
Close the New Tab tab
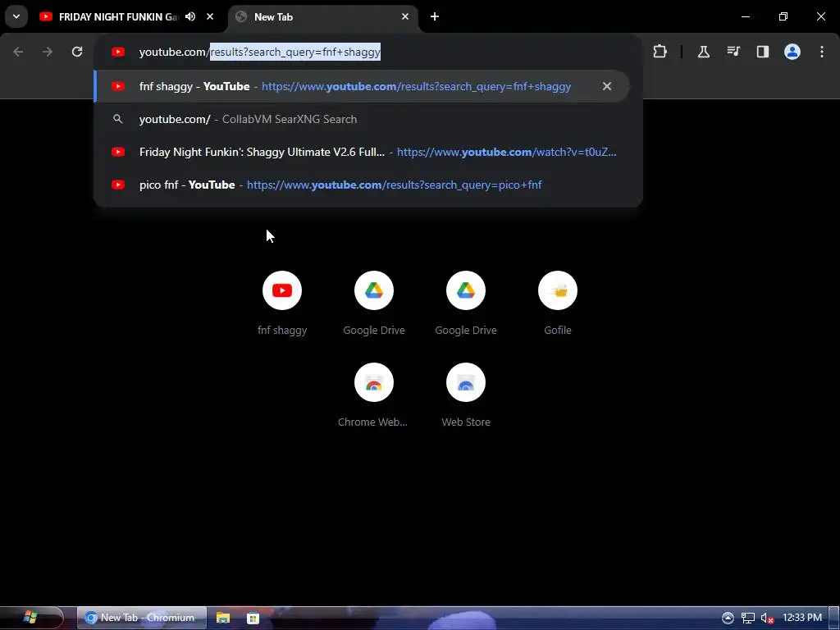[405, 16]
